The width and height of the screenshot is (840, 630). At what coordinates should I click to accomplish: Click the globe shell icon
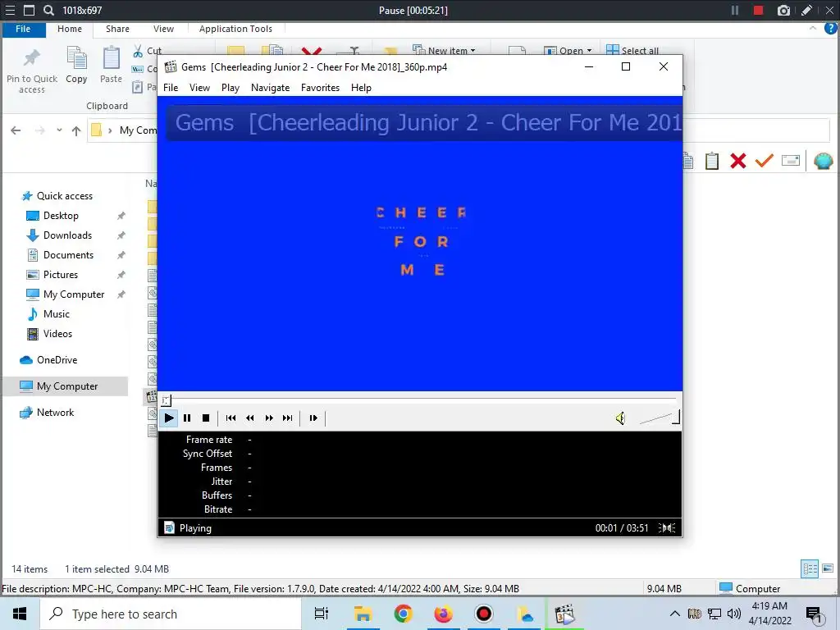[823, 161]
